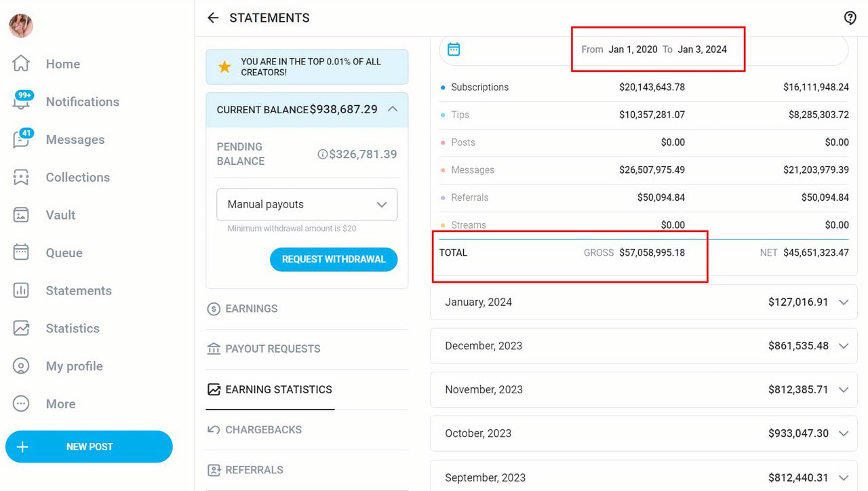
Task: Click the Vault image icon
Action: coord(21,215)
